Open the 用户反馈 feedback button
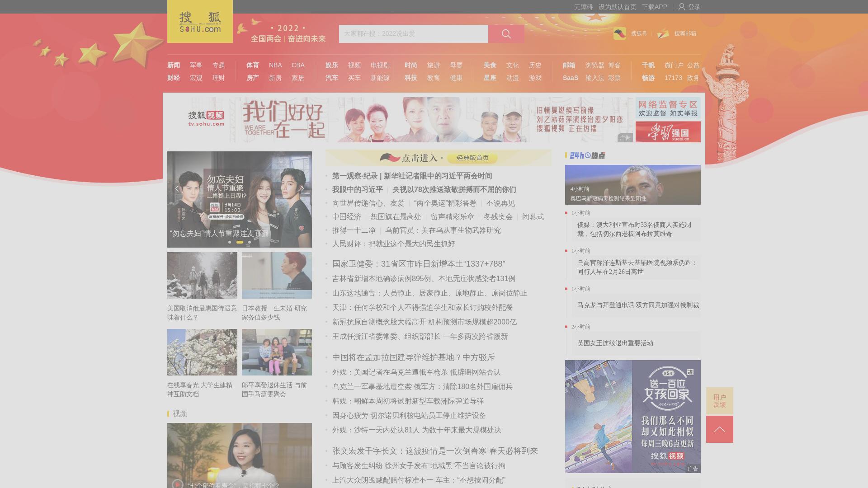Viewport: 868px width, 488px height. click(x=720, y=401)
